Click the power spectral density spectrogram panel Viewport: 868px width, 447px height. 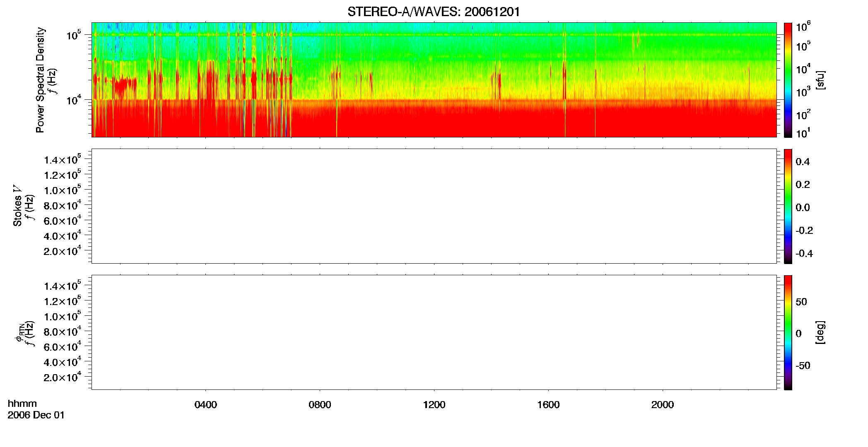(434, 80)
